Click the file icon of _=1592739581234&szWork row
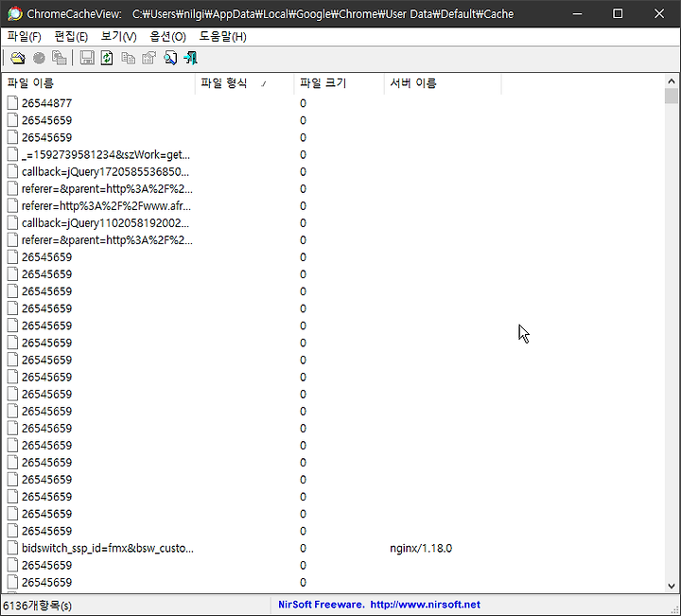 13,154
